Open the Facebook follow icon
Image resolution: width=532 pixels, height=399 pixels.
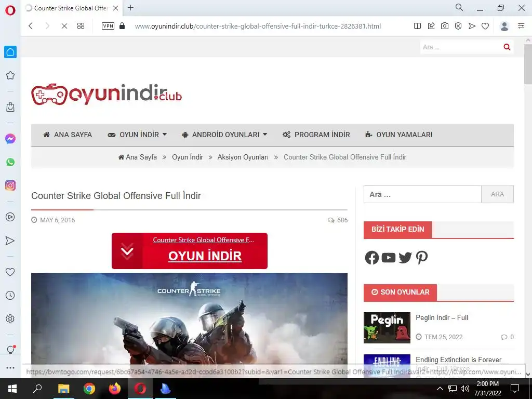pyautogui.click(x=372, y=258)
